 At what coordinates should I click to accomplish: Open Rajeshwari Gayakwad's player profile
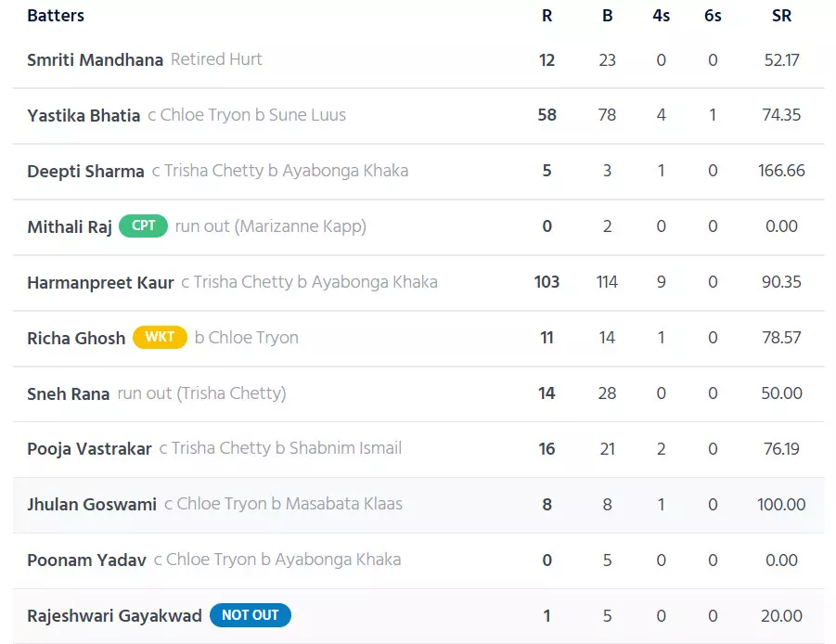pyautogui.click(x=114, y=616)
